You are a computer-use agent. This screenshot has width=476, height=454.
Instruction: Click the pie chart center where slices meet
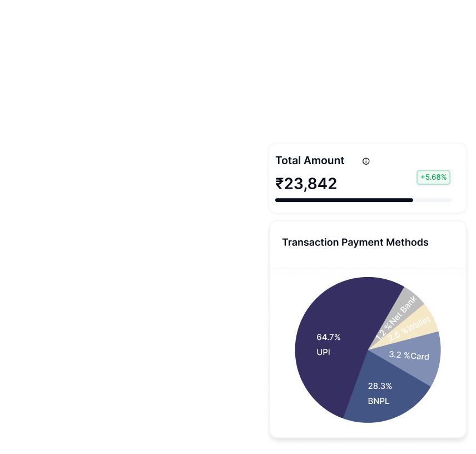point(368,350)
